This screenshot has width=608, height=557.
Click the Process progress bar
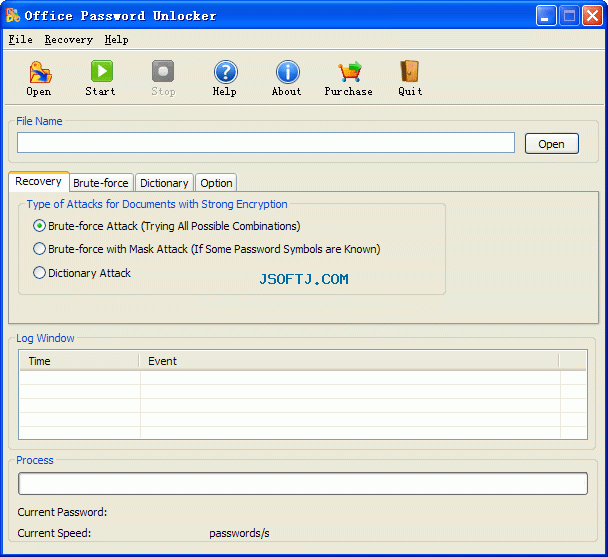click(x=303, y=483)
